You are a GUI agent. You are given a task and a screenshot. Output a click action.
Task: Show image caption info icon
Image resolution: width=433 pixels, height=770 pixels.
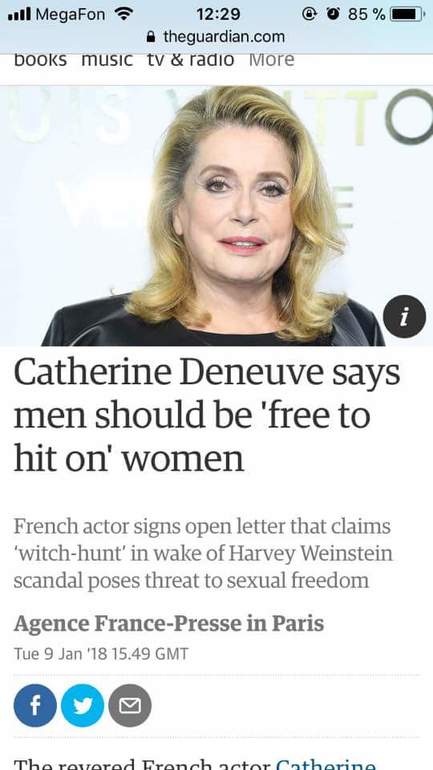tap(404, 317)
